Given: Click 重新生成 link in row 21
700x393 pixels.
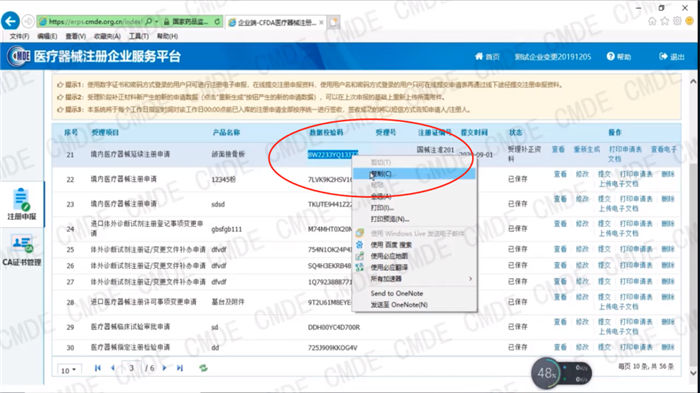Looking at the screenshot, I should point(587,149).
